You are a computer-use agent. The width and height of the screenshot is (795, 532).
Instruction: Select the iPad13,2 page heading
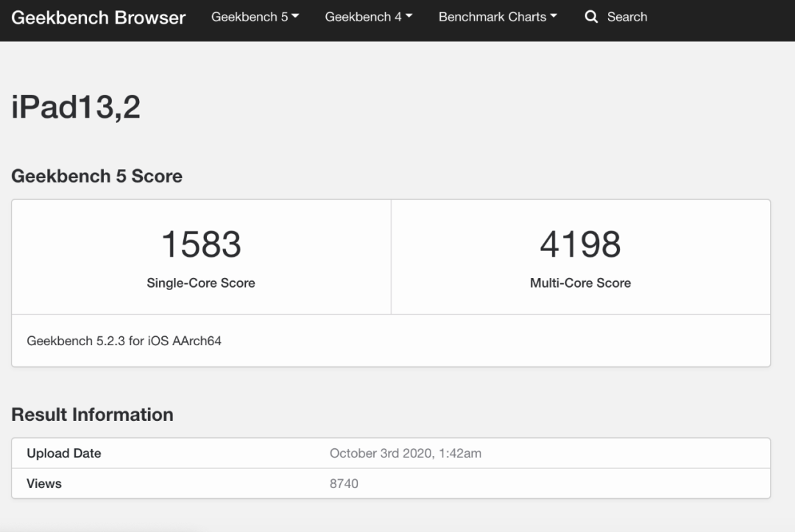76,107
